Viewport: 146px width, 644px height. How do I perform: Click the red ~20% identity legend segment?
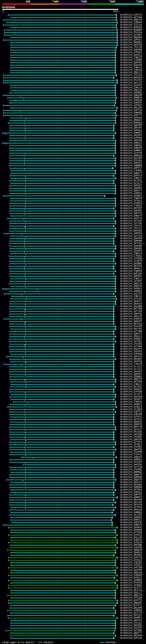16,4
